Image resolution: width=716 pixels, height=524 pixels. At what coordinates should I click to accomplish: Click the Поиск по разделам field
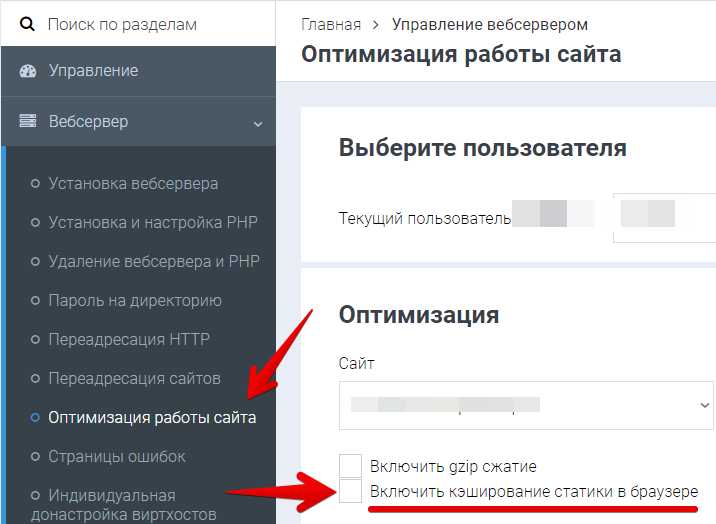(150, 24)
